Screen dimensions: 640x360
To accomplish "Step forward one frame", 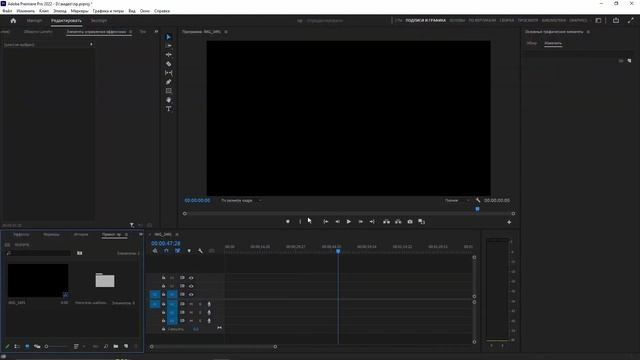I will 360,222.
